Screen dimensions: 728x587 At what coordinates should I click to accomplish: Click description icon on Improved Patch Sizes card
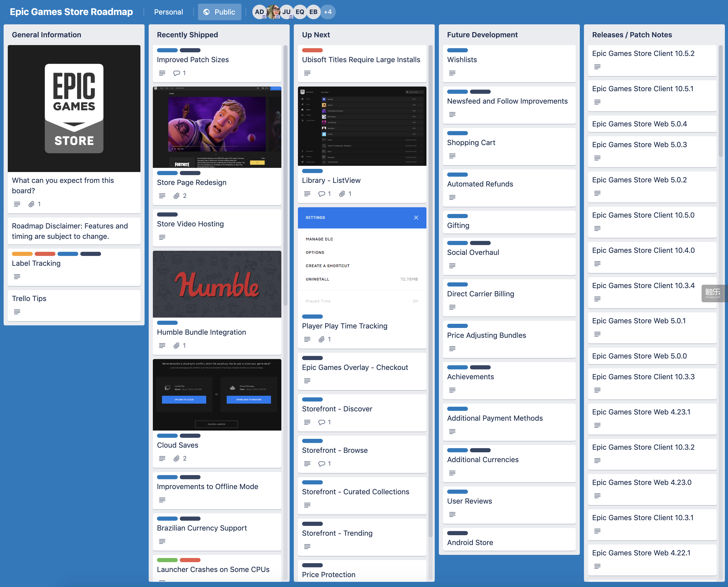(x=162, y=73)
